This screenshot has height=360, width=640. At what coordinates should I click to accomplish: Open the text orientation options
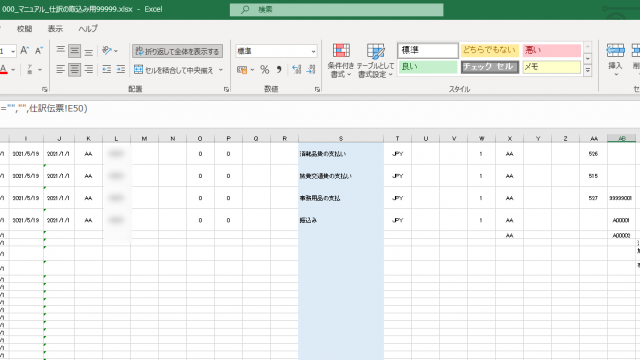tap(110, 51)
